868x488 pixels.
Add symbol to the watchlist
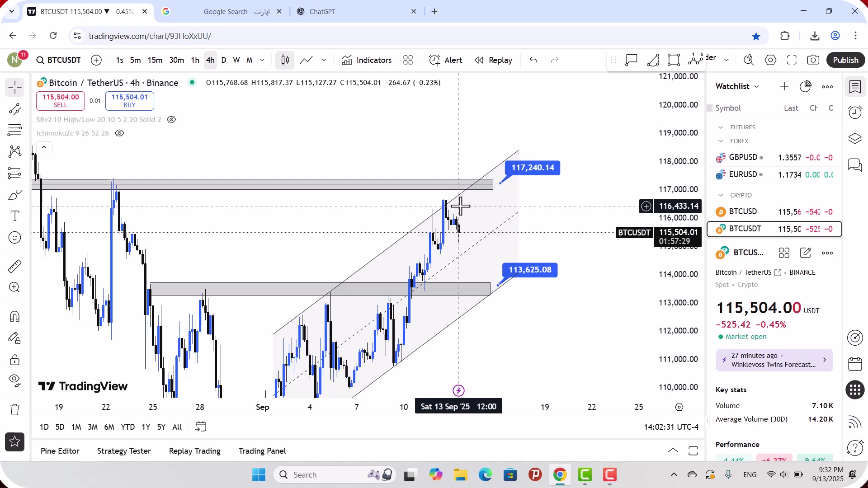click(x=784, y=86)
